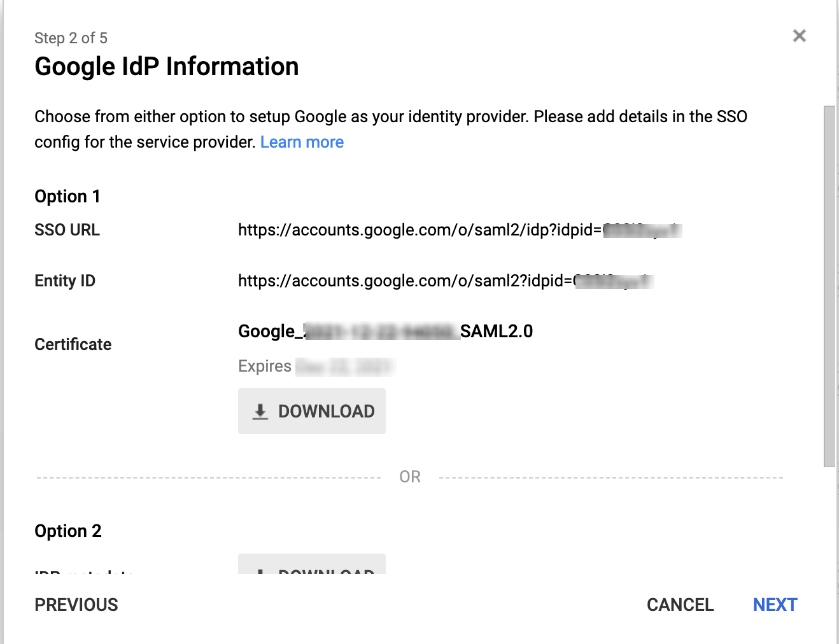Viewport: 839px width, 644px height.
Task: Close the Google IdP Information dialog
Action: tap(800, 36)
